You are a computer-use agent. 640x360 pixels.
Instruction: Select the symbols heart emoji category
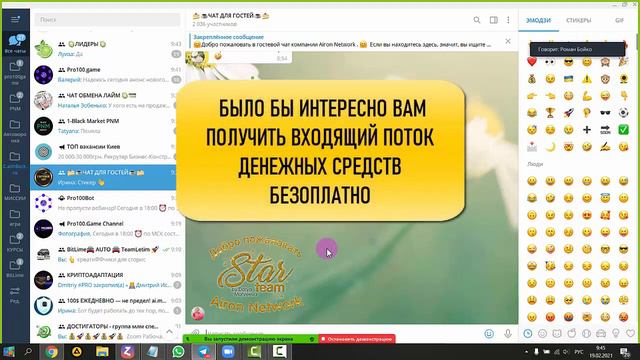point(631,333)
